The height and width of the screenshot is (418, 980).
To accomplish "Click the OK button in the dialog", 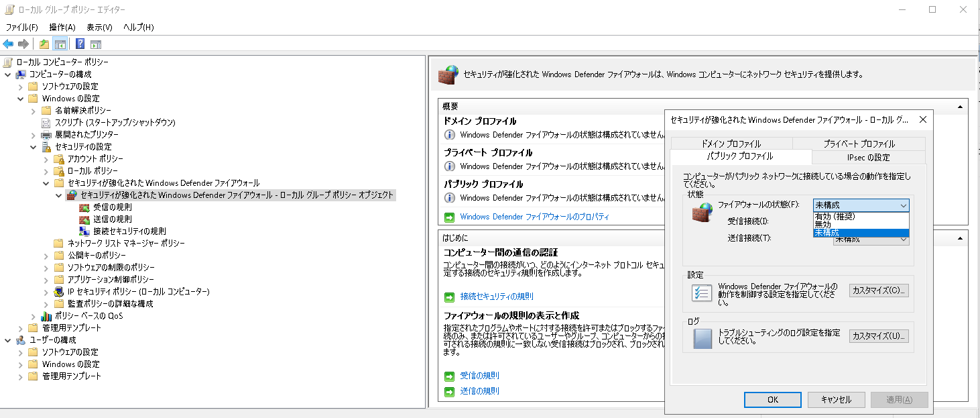I will click(x=772, y=399).
